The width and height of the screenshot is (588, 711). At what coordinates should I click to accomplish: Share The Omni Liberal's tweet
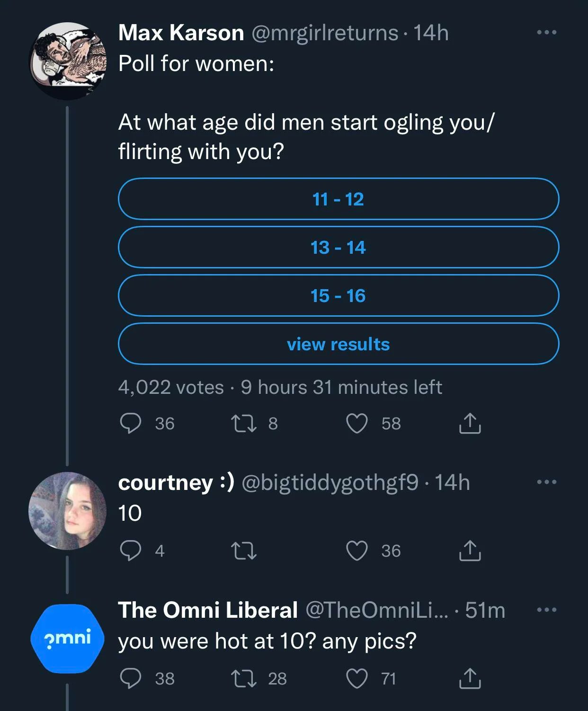(x=470, y=678)
